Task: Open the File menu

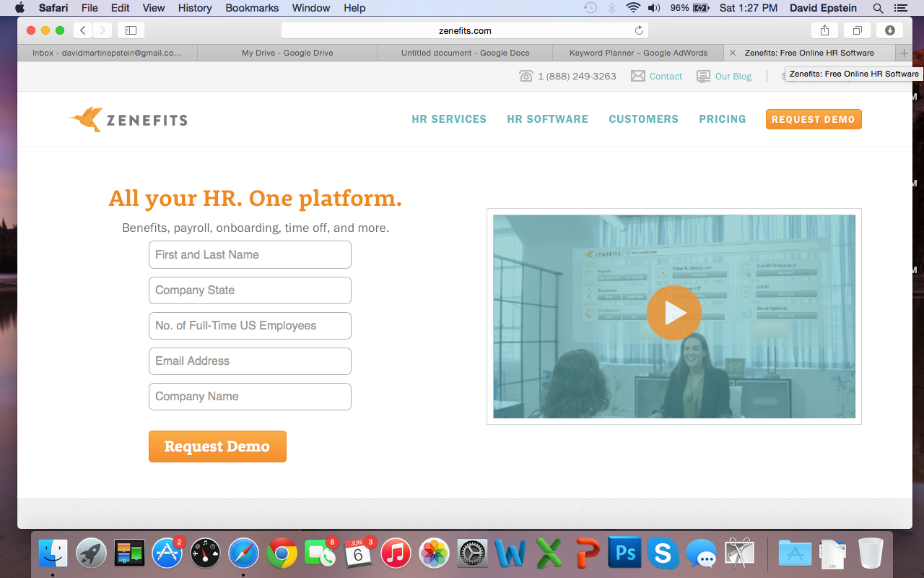Action: 90,8
